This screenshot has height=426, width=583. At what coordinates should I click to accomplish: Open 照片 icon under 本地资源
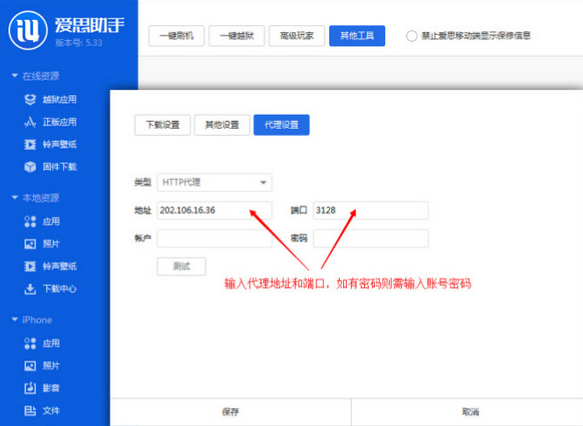coord(30,244)
